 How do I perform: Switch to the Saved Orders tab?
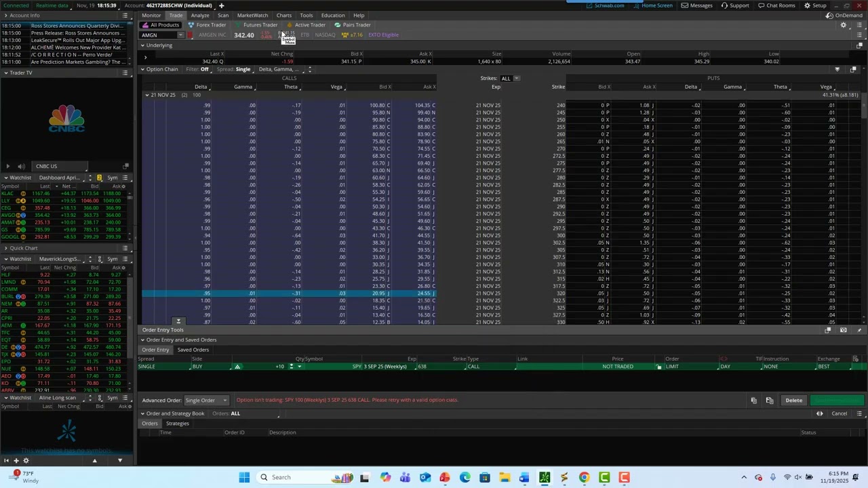[x=193, y=350]
